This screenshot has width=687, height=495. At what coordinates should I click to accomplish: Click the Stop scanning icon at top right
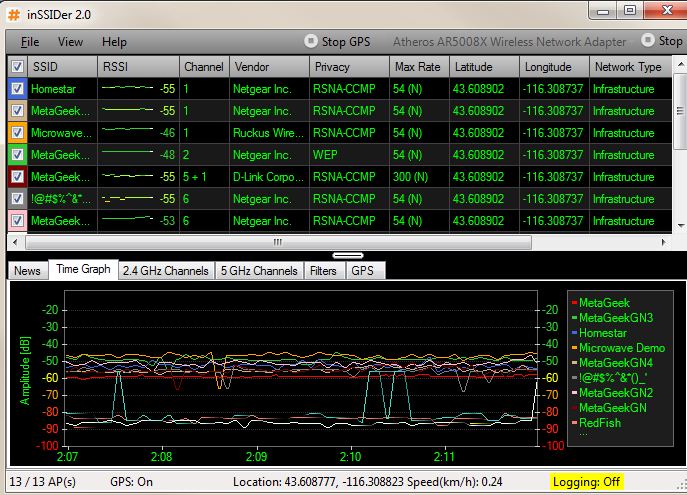click(x=648, y=42)
